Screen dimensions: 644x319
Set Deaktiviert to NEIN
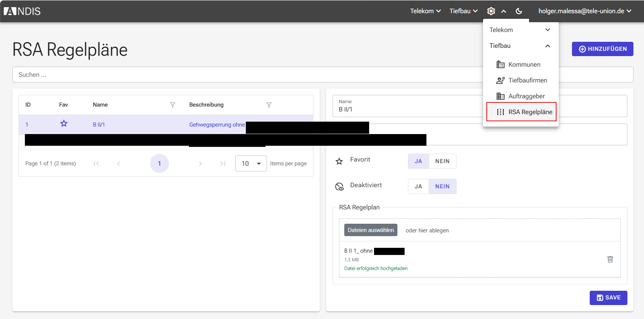(x=442, y=186)
